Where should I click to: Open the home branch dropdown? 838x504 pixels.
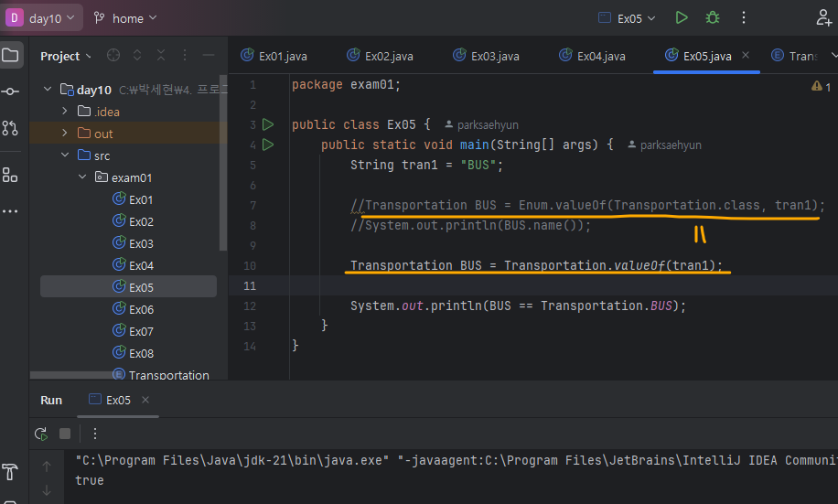click(x=126, y=17)
